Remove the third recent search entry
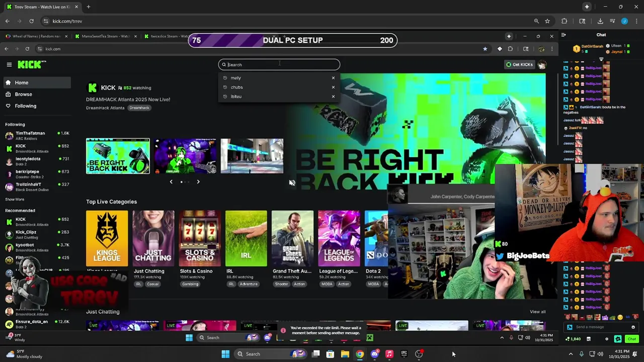644x362 pixels. pos(333,96)
